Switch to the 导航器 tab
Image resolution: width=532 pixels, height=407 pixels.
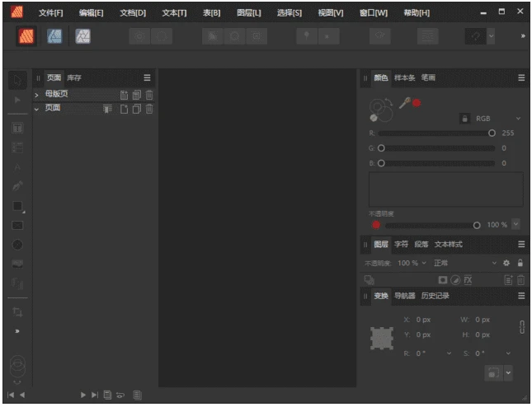point(404,296)
